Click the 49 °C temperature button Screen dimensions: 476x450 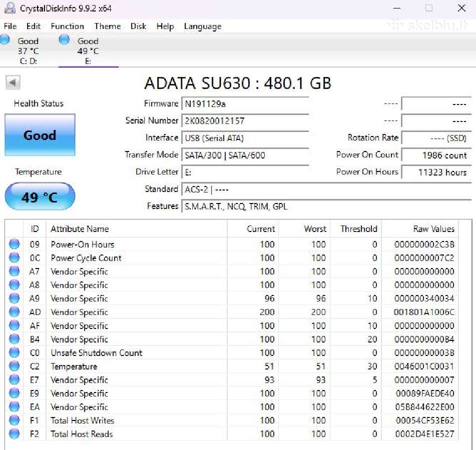40,196
